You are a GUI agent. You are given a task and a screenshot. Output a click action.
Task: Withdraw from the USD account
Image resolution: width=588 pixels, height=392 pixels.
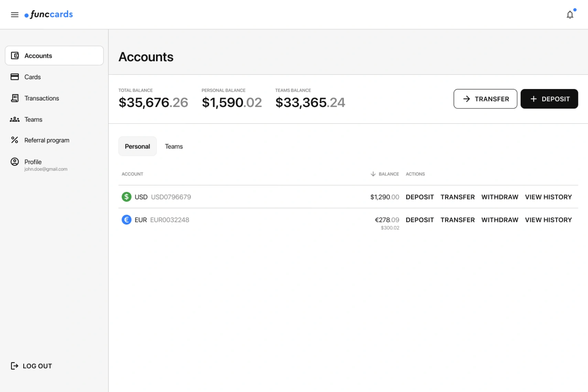coord(500,197)
